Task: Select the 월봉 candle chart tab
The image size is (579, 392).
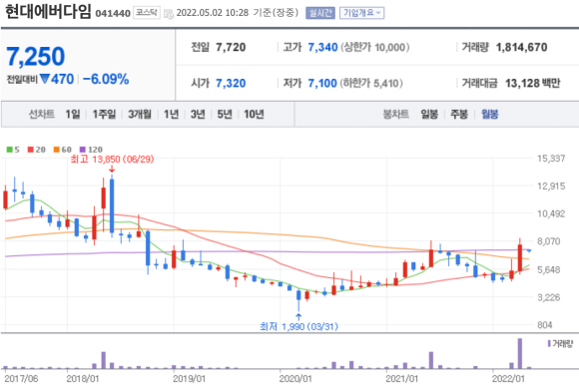Action: [489, 114]
